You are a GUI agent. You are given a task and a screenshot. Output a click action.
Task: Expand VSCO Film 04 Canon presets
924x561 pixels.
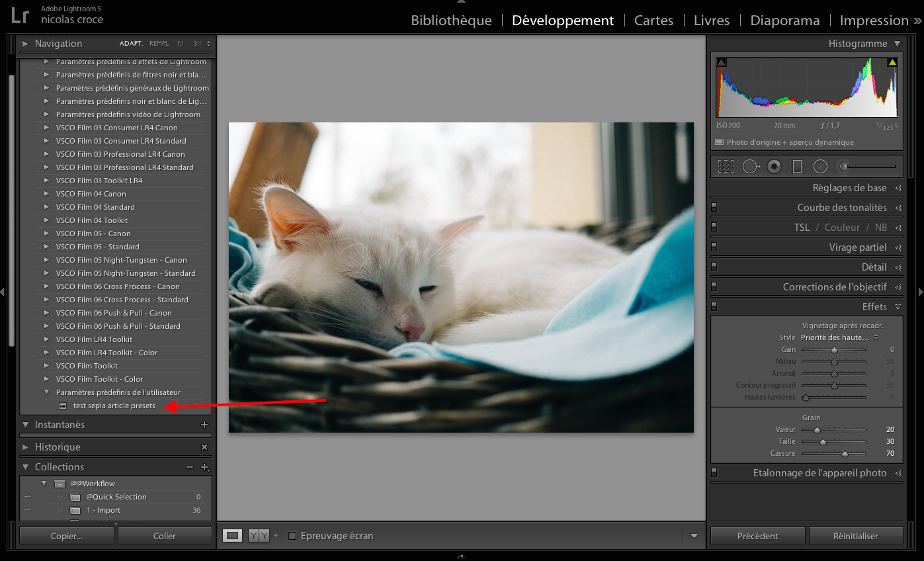point(46,194)
